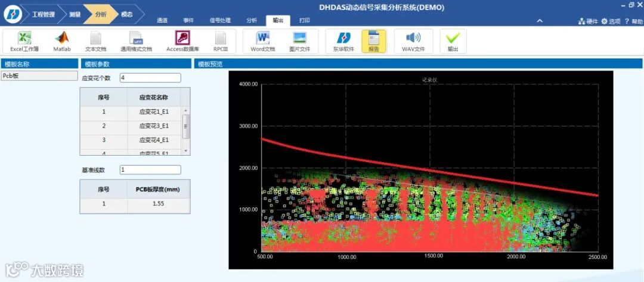
Task: Pick the RPCIII file format
Action: [x=221, y=42]
